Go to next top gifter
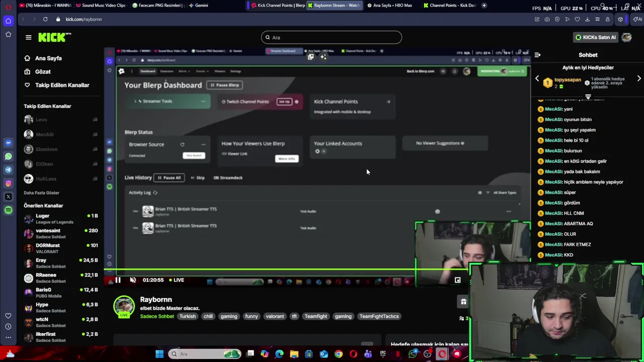This screenshot has height=362, width=644. pos(639,79)
